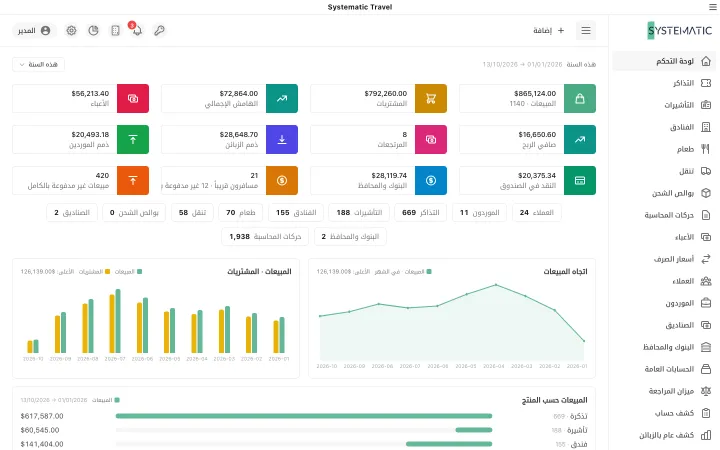Click the ذمم الزبائن download icon

click(282, 139)
